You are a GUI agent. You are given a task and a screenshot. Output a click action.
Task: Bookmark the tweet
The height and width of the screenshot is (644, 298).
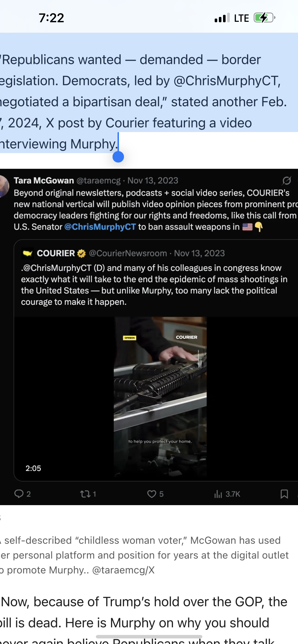pyautogui.click(x=284, y=494)
